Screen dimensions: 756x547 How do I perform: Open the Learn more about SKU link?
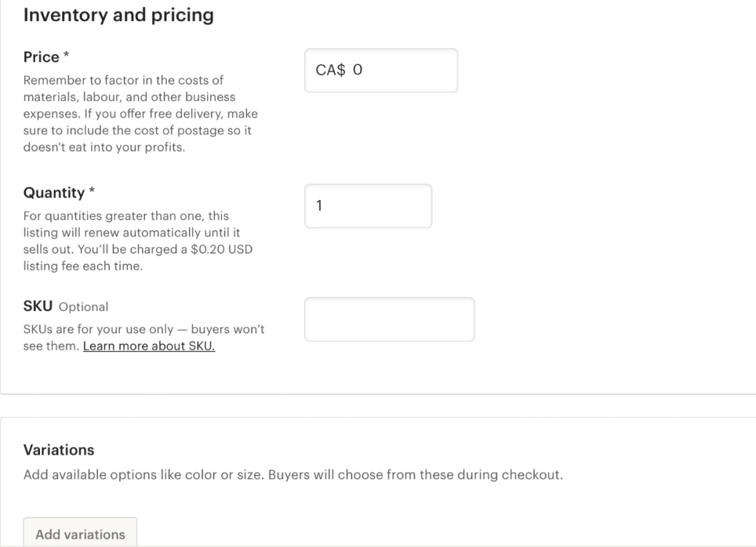149,346
